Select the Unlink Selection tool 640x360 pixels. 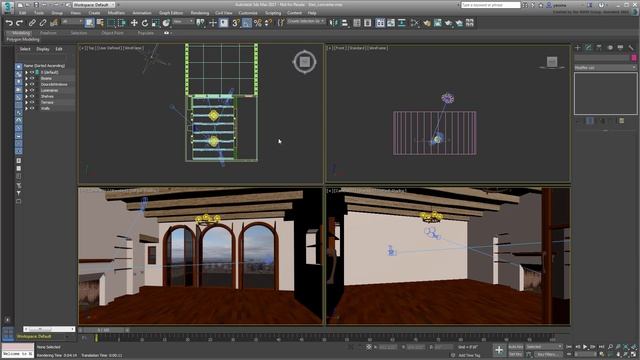pyautogui.click(x=43, y=23)
